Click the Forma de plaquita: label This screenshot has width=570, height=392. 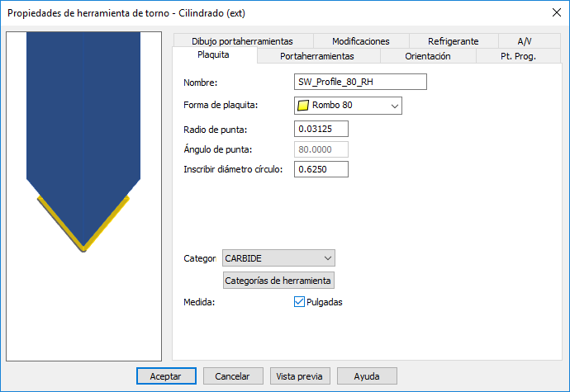click(x=221, y=106)
